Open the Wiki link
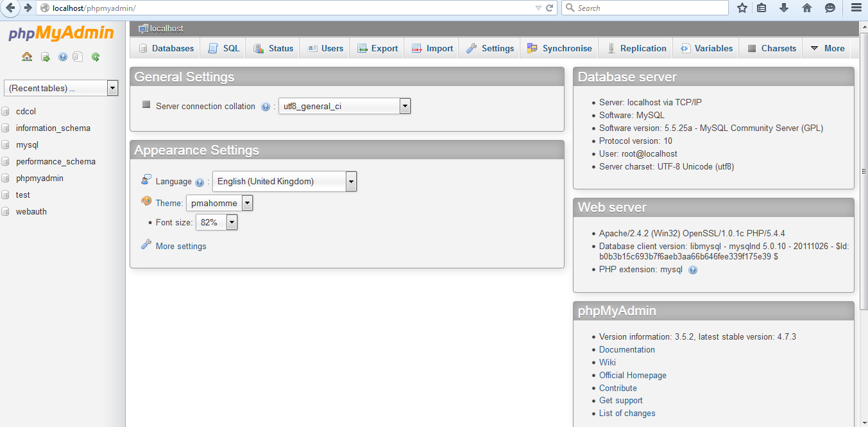868x427 pixels. [x=608, y=362]
